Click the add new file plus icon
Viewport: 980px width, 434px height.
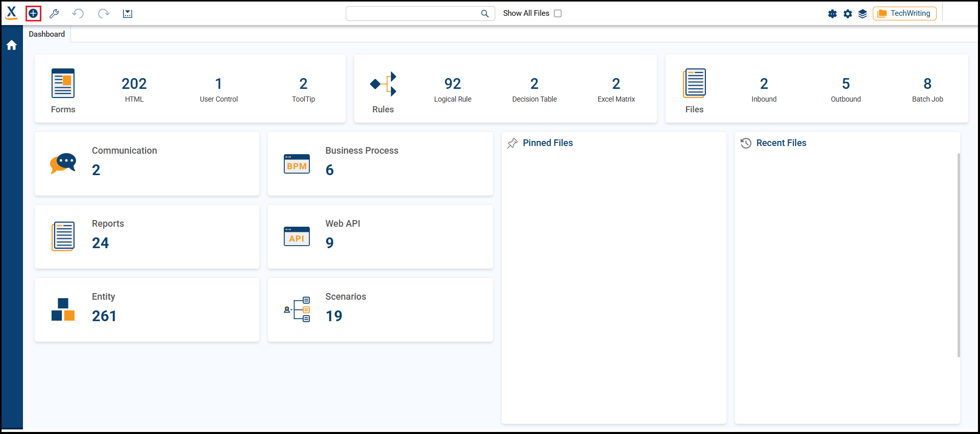click(x=33, y=14)
